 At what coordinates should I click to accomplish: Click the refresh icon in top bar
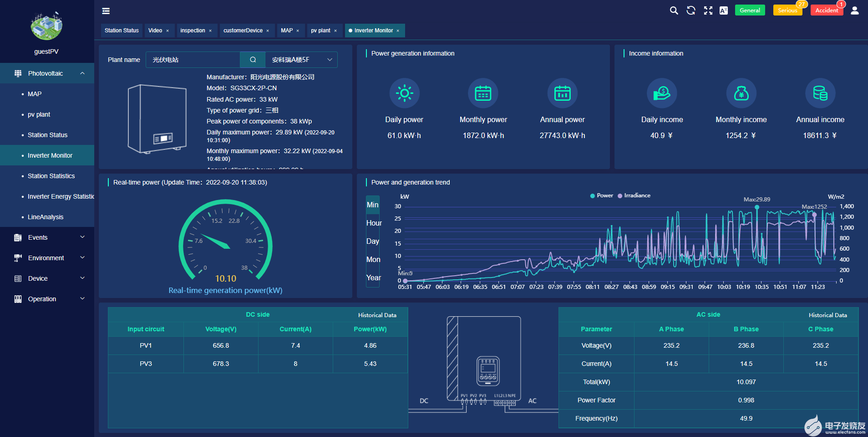pyautogui.click(x=691, y=10)
